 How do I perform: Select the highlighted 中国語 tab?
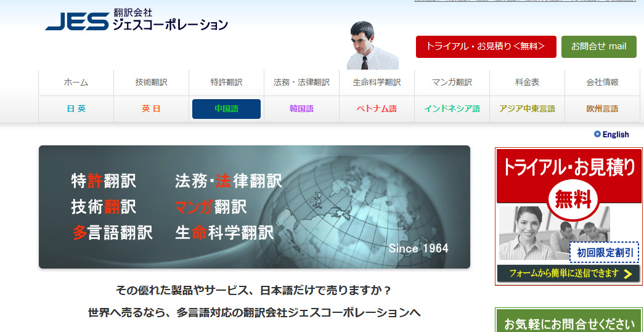coord(226,109)
